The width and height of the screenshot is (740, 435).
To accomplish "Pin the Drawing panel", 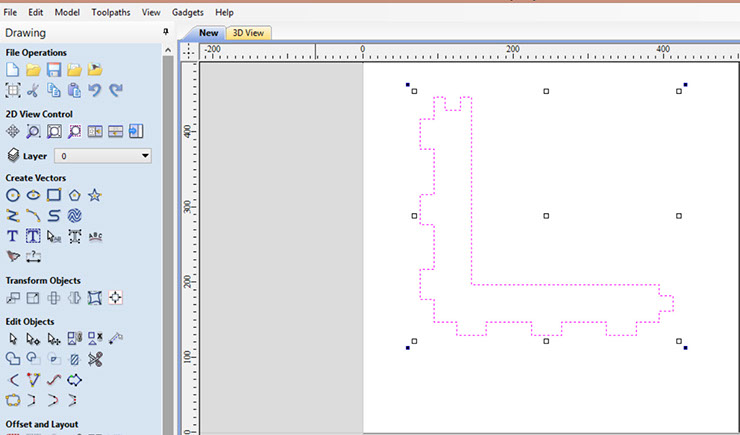I will pyautogui.click(x=166, y=32).
